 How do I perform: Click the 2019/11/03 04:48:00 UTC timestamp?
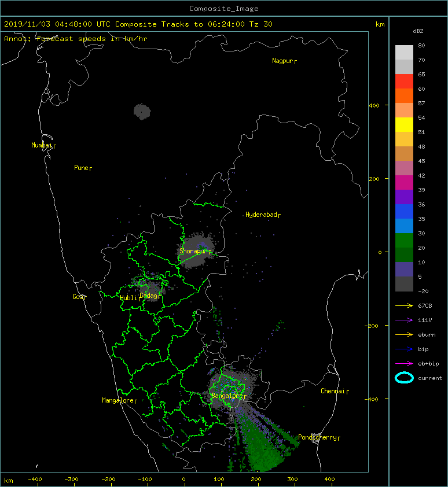click(57, 24)
